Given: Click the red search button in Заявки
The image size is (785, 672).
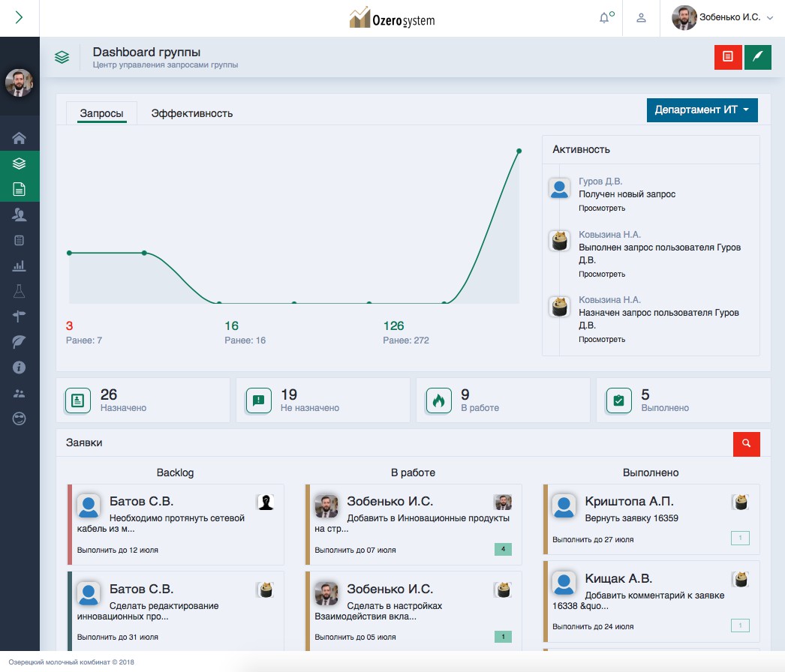Looking at the screenshot, I should (x=747, y=444).
